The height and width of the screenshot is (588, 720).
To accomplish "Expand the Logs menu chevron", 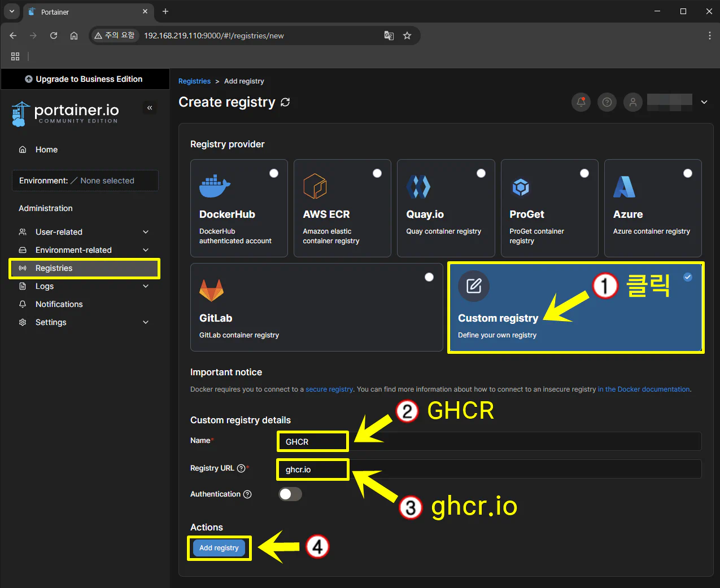I will pyautogui.click(x=146, y=286).
